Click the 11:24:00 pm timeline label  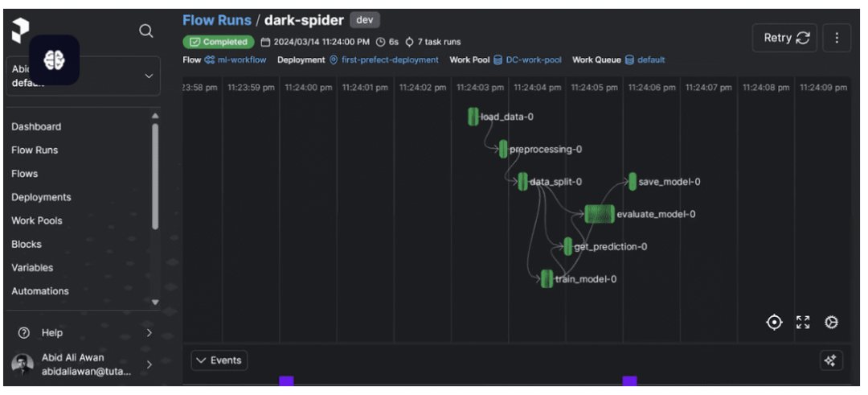point(309,88)
